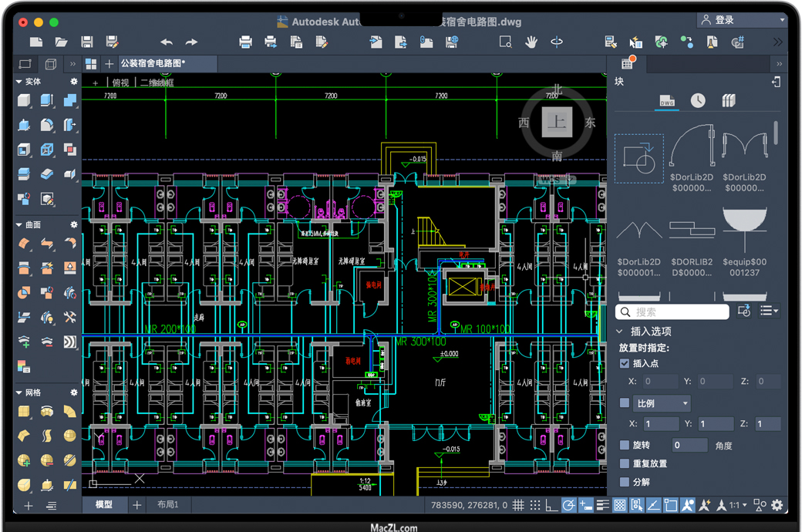Toggle grid display in status bar
The image size is (802, 532).
point(518,505)
